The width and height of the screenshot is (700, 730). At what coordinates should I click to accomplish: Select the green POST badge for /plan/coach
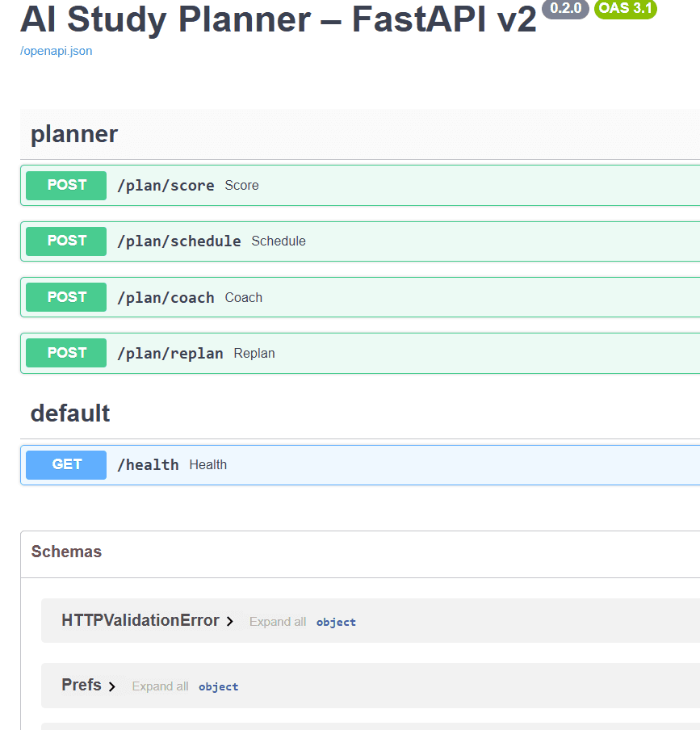[x=65, y=296]
